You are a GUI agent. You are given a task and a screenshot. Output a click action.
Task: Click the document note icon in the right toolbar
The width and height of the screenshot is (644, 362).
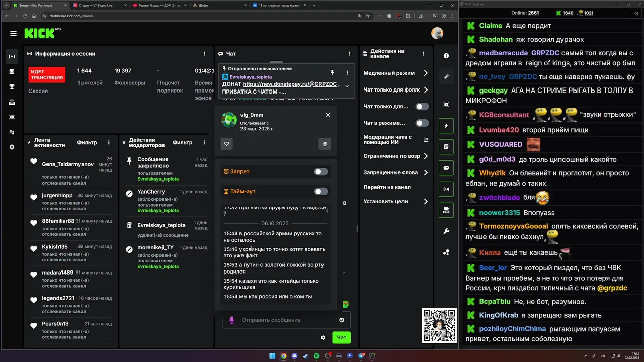point(446,147)
